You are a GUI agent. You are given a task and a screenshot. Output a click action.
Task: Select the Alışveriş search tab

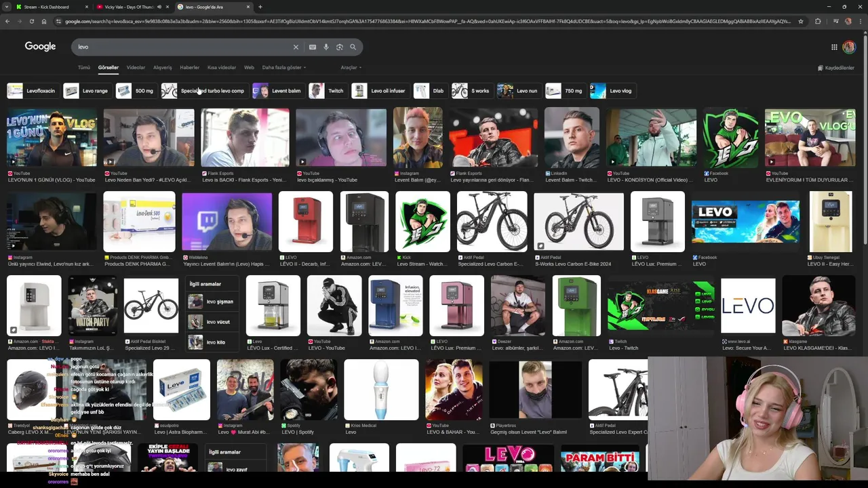[163, 68]
